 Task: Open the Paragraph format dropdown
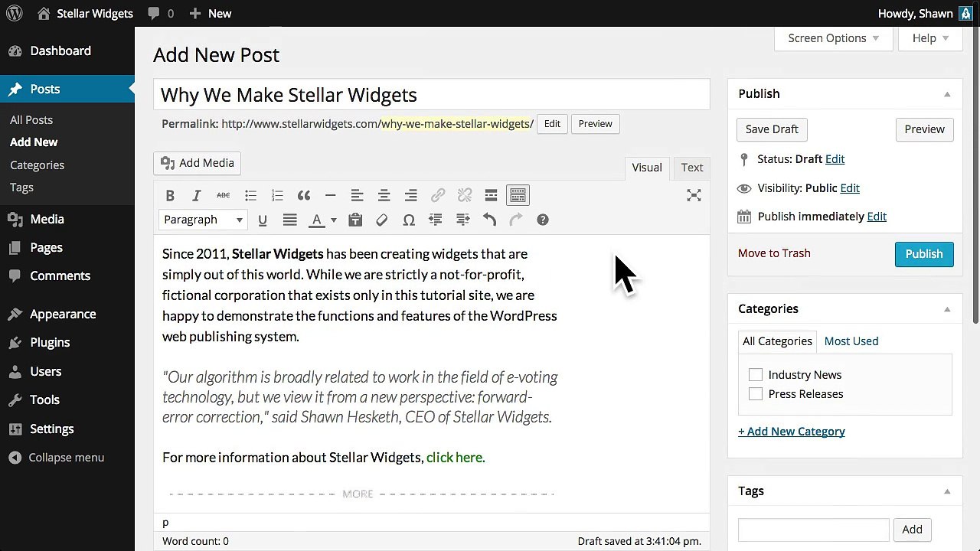point(203,220)
